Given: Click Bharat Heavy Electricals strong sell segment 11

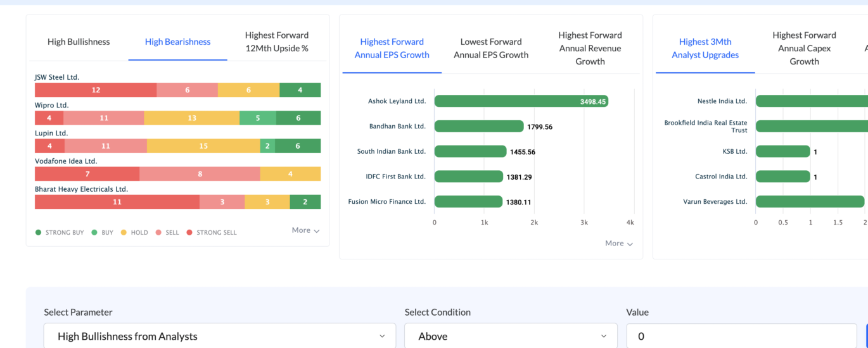Looking at the screenshot, I should [x=117, y=202].
